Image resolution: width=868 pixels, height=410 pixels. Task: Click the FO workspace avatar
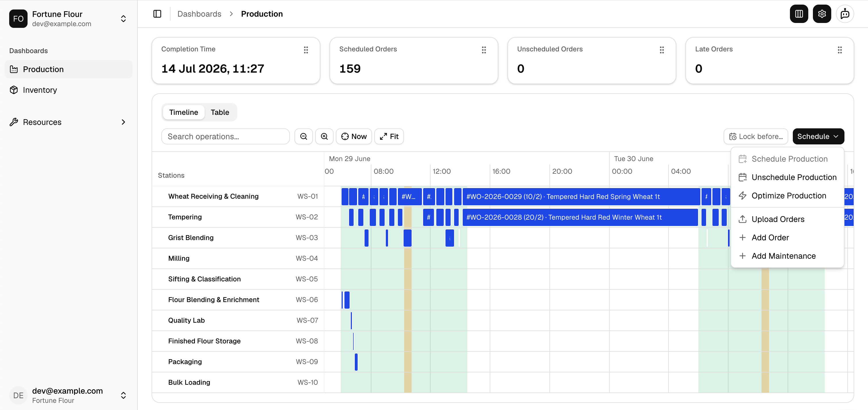pyautogui.click(x=18, y=19)
